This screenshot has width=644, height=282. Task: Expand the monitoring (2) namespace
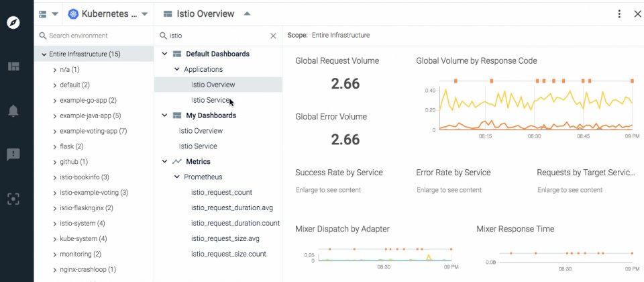[54, 254]
